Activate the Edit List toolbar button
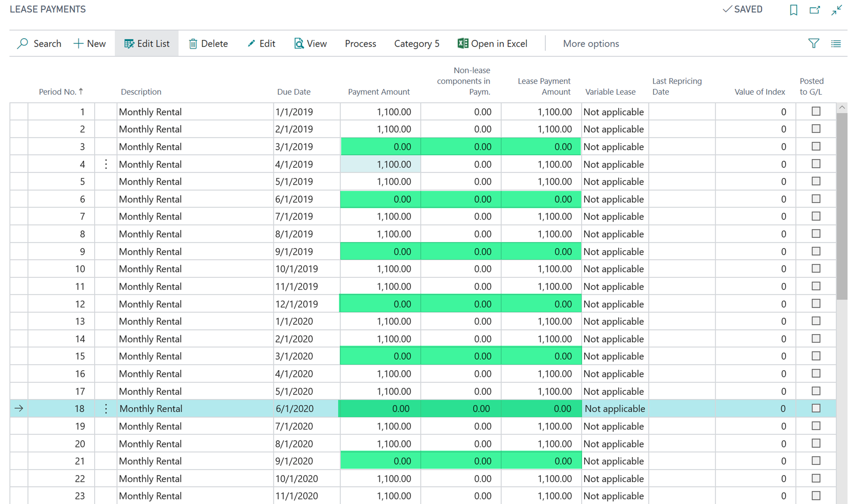This screenshot has width=866, height=504. (x=147, y=43)
